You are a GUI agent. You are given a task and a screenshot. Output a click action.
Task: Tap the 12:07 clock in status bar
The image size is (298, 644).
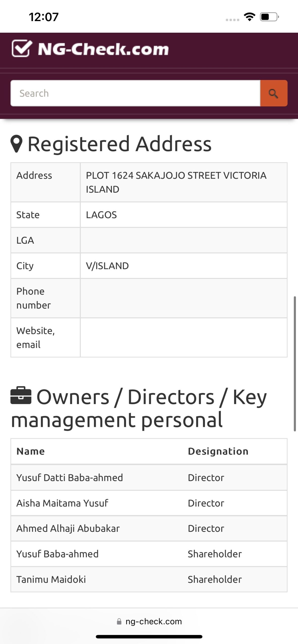tap(44, 17)
